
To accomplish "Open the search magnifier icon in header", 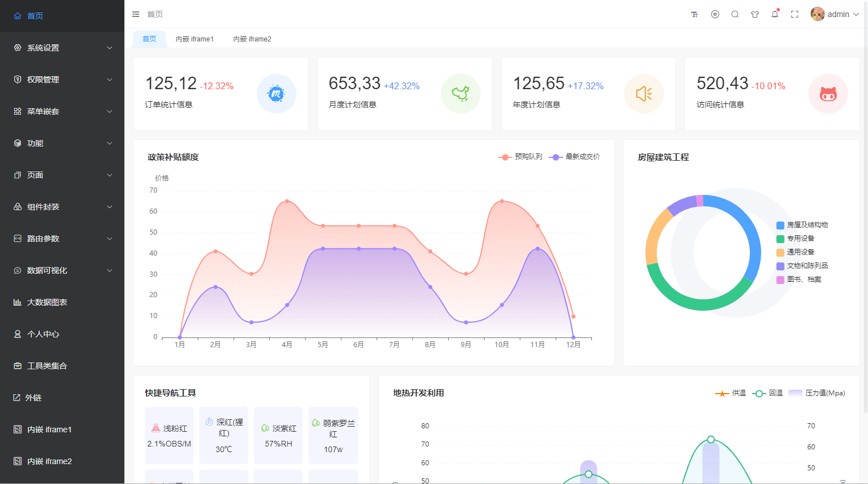I will coord(735,14).
